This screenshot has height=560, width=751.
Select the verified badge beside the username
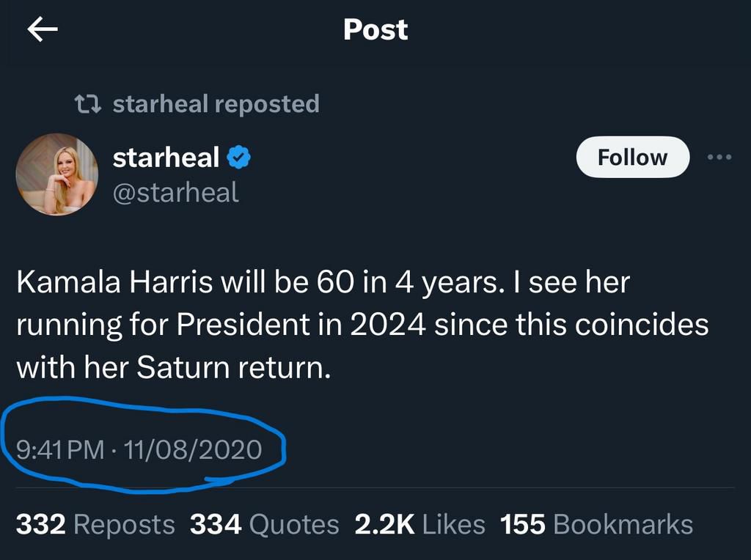point(238,156)
